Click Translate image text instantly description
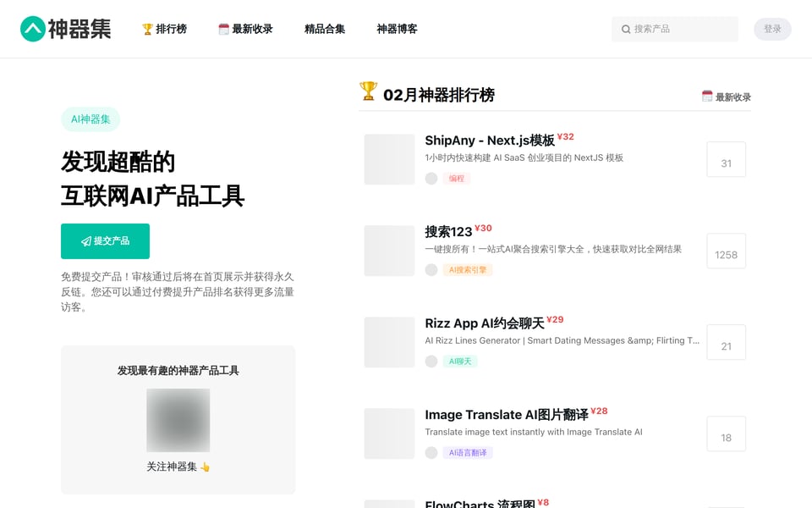812x508 pixels. 534,432
